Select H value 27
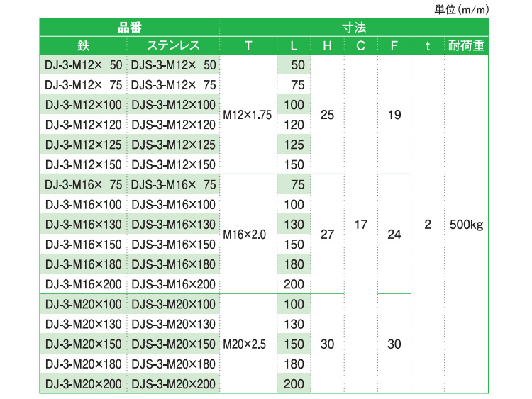Image resolution: width=532 pixels, height=399 pixels. pos(327,235)
